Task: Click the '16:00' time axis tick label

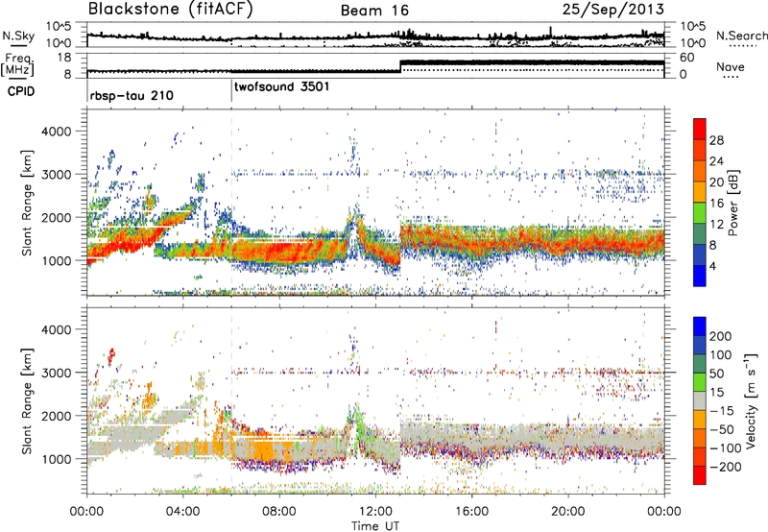Action: click(x=471, y=512)
